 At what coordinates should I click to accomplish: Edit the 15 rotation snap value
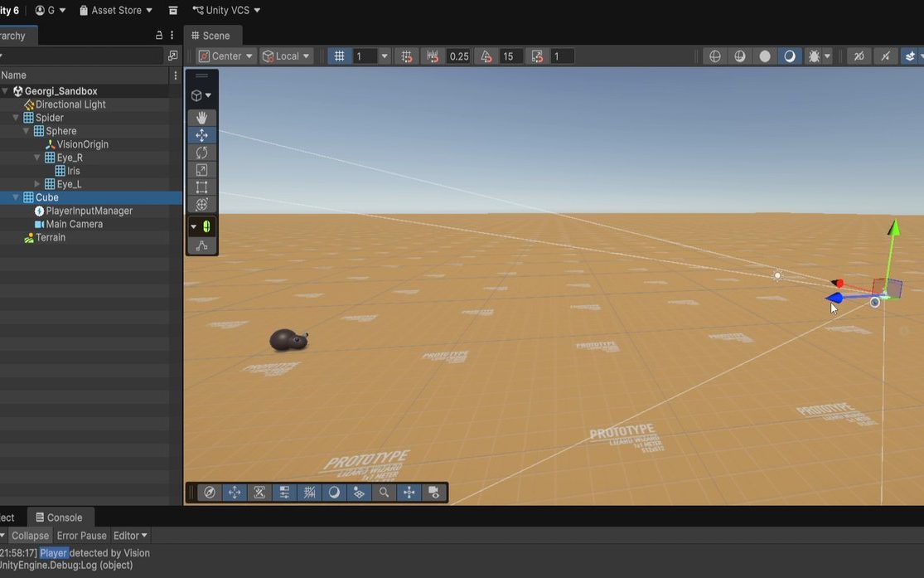[510, 56]
